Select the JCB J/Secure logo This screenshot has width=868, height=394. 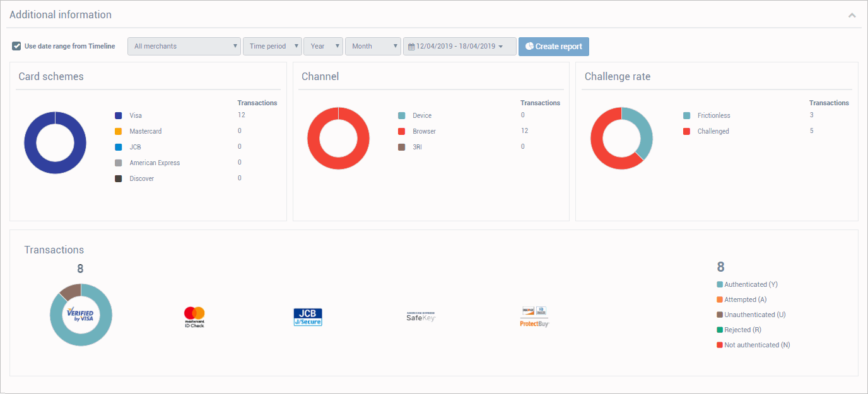(x=308, y=317)
